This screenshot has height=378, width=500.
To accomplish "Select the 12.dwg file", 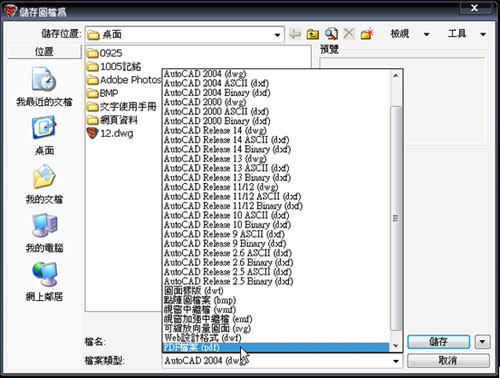I will point(110,133).
